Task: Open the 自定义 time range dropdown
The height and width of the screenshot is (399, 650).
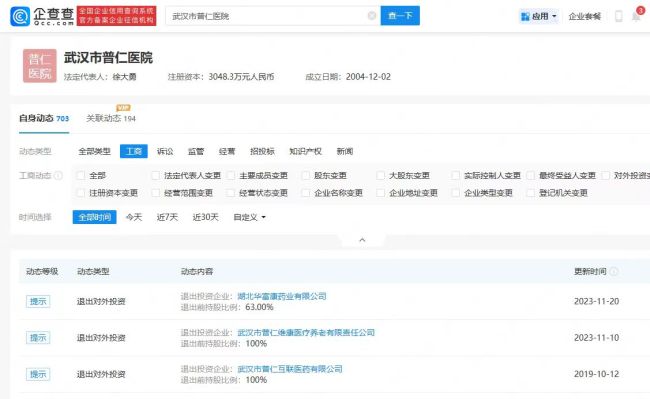Action: (x=249, y=217)
